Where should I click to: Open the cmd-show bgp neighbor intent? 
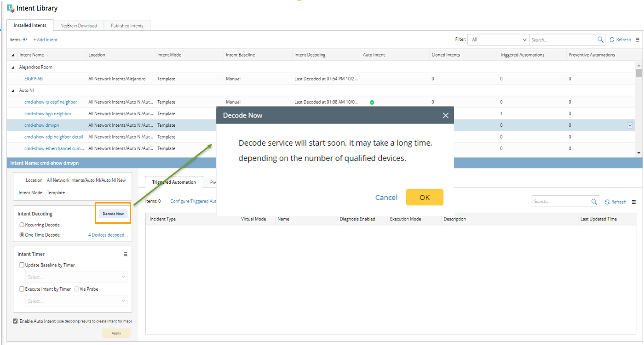pyautogui.click(x=48, y=113)
